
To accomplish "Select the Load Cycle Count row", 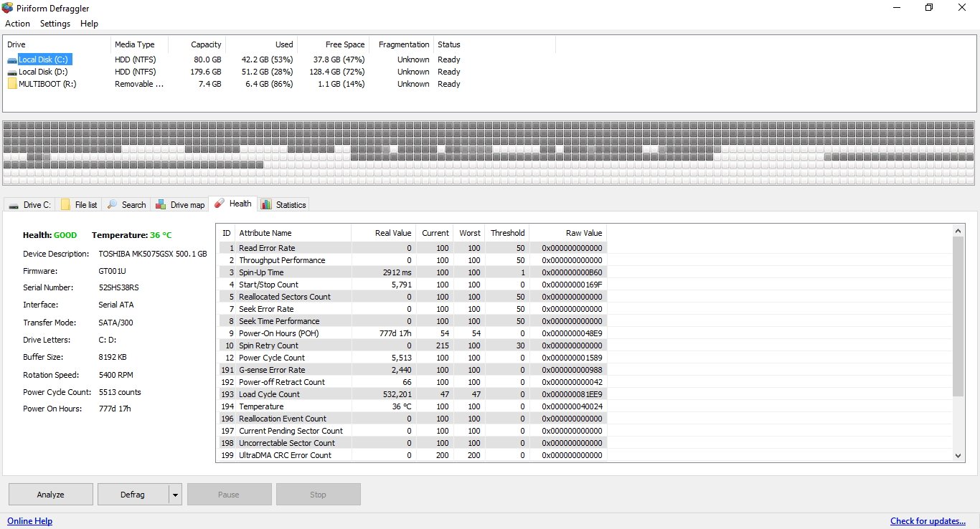I will [x=412, y=394].
